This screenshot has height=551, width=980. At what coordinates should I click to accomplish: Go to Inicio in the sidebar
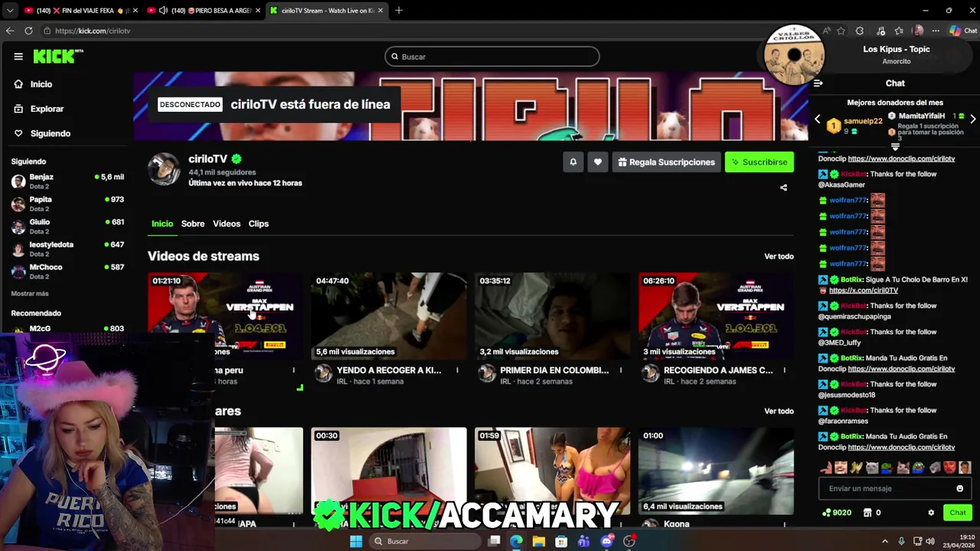[x=33, y=84]
